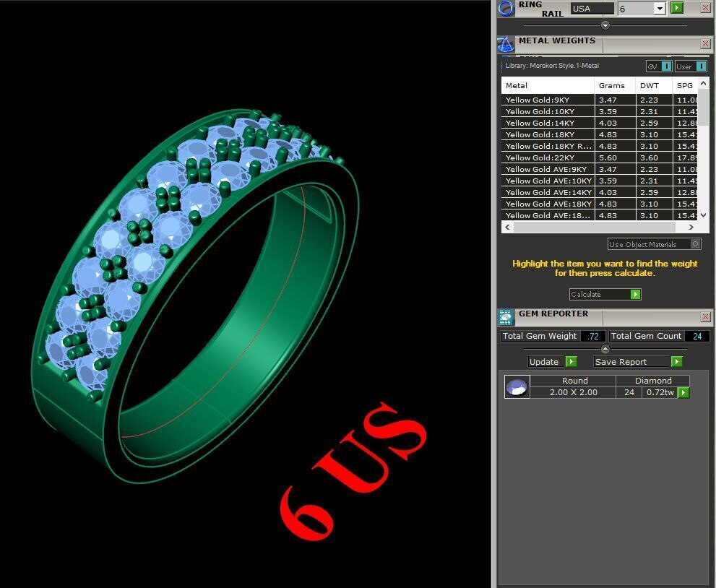Select the Yellow Gold AVE:9KY row
Viewport: 716px width, 588px height.
599,169
